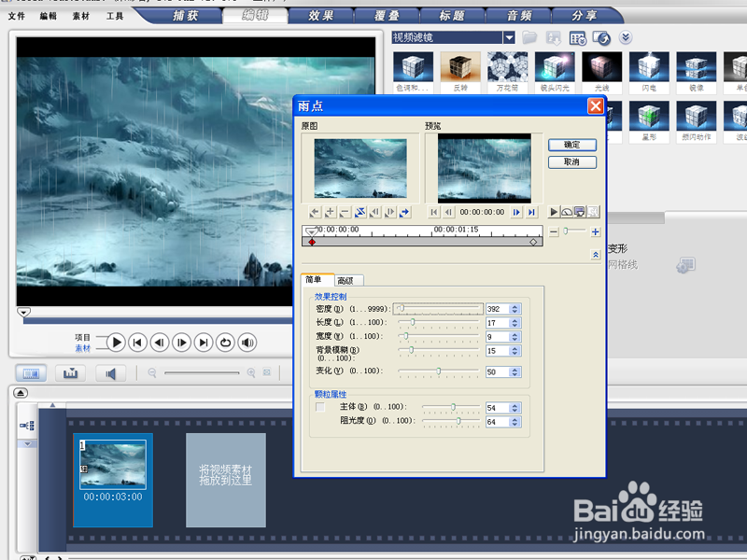Switch to the 高级 tab
This screenshot has width=747, height=560.
point(348,281)
